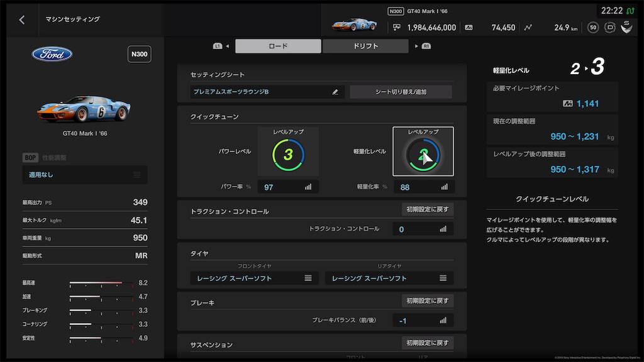Open the rear tire dropdown
Viewport: 644px width, 362px height.
389,278
